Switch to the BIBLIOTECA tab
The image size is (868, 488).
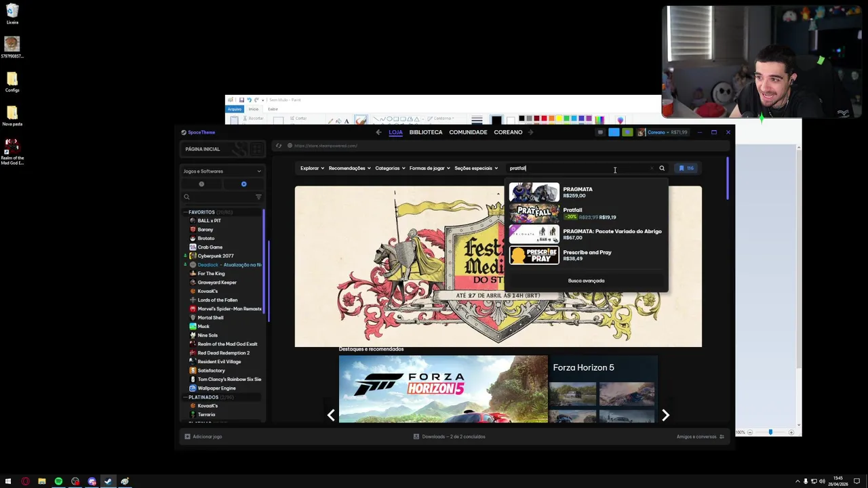coord(426,132)
